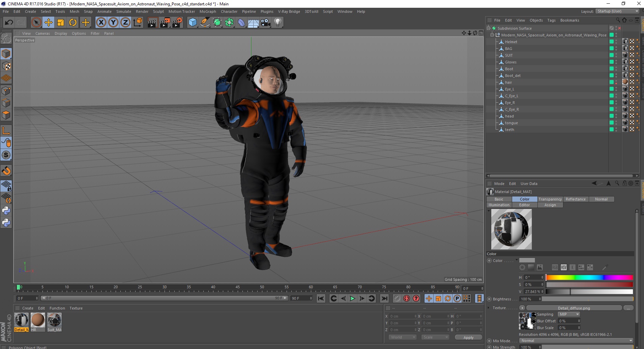This screenshot has width=644, height=349.
Task: Enable Polygons mode
Action: (6, 115)
